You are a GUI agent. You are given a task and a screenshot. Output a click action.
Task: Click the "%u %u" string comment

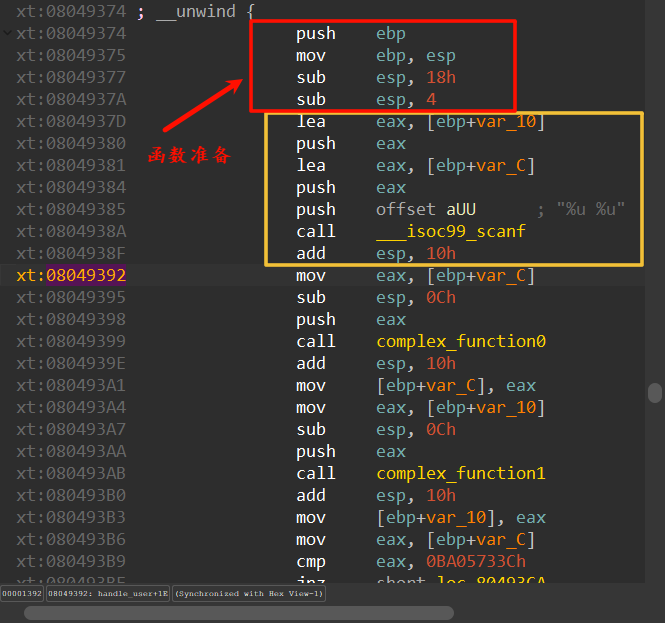click(x=591, y=210)
